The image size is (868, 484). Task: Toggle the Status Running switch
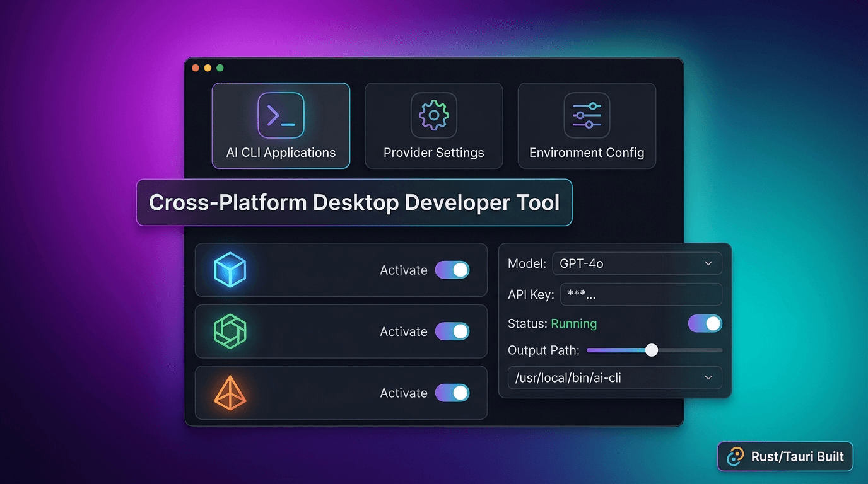click(705, 324)
